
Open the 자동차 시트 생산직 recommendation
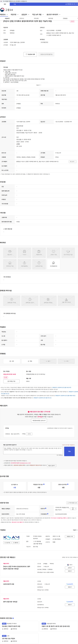[x=56, y=626]
